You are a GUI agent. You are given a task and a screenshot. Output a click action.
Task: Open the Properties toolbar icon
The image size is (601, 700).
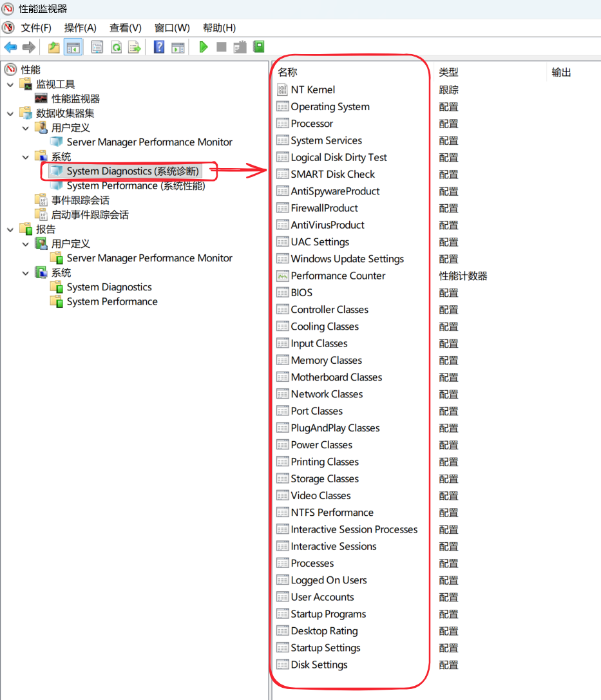click(97, 47)
